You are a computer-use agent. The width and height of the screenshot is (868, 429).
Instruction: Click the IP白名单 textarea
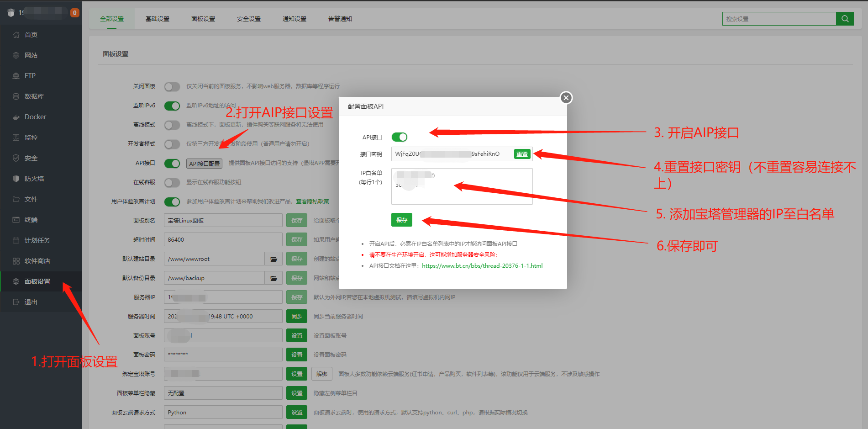click(x=462, y=186)
